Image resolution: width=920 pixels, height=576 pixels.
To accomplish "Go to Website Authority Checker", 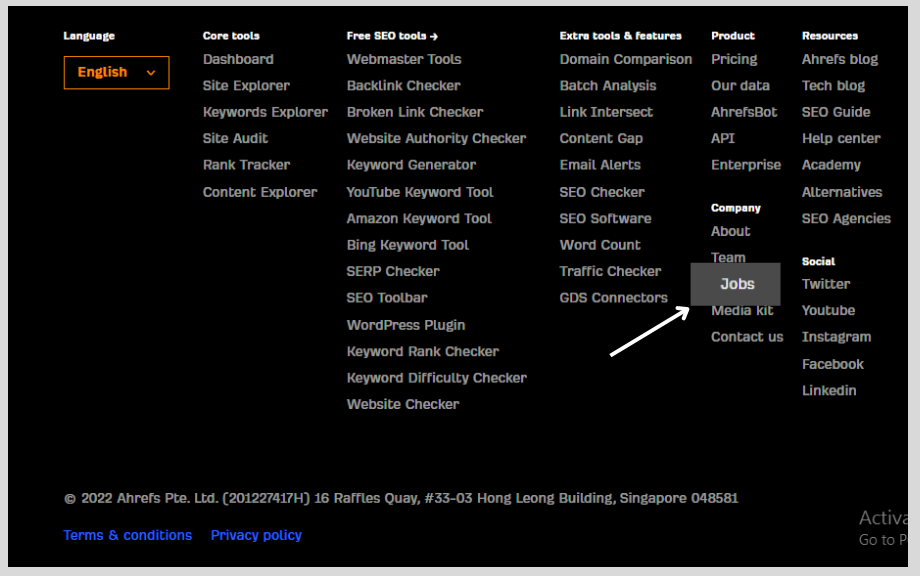I will coord(436,138).
